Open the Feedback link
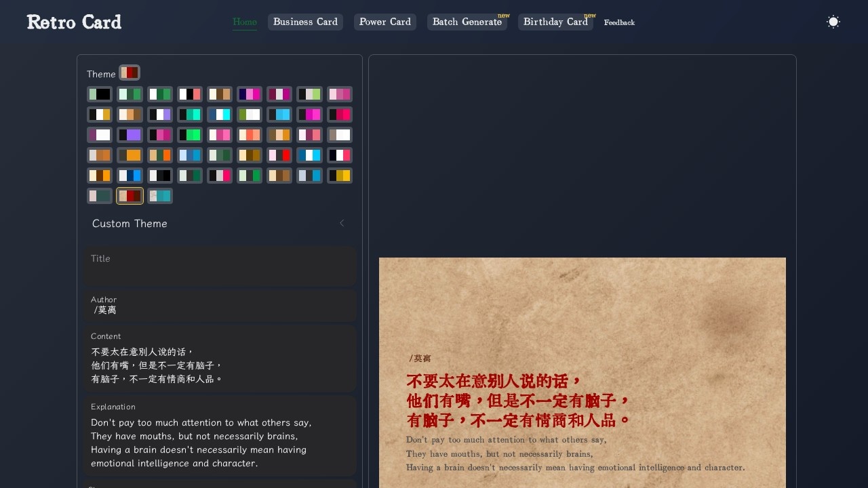This screenshot has height=488, width=868. pos(619,22)
